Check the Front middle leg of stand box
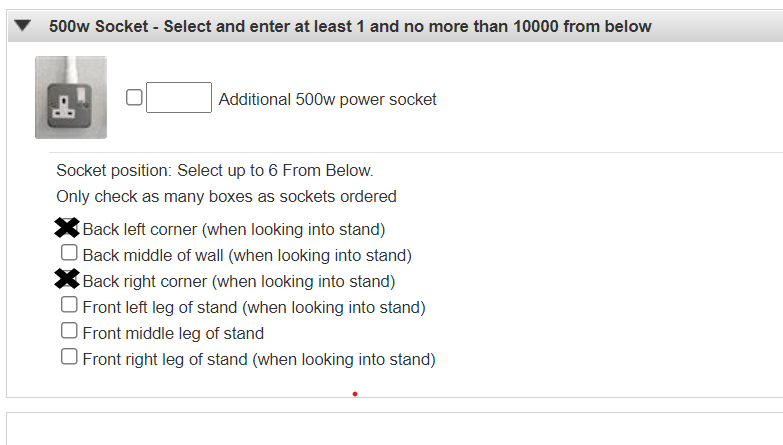This screenshot has height=445, width=783. 69,331
